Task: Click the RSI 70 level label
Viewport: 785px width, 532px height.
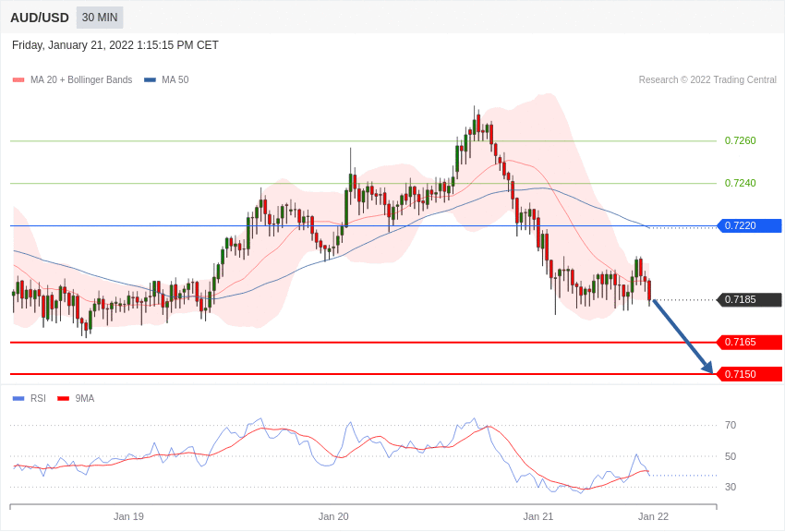Action: (731, 426)
